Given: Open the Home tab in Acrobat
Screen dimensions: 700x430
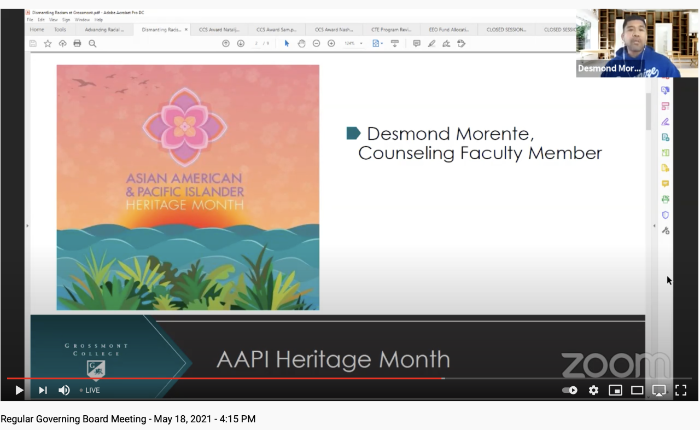Looking at the screenshot, I should 37,30.
